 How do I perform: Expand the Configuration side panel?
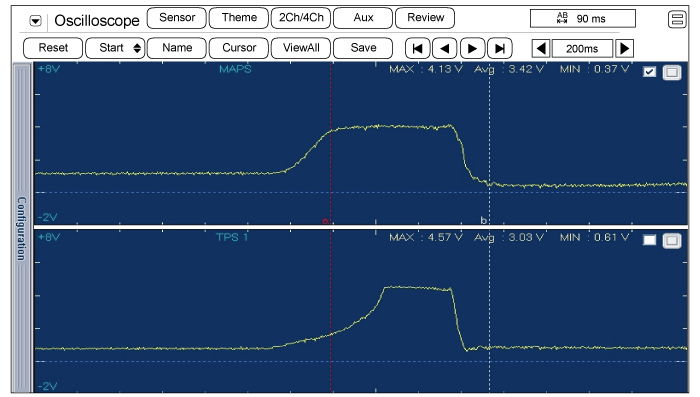click(x=21, y=228)
